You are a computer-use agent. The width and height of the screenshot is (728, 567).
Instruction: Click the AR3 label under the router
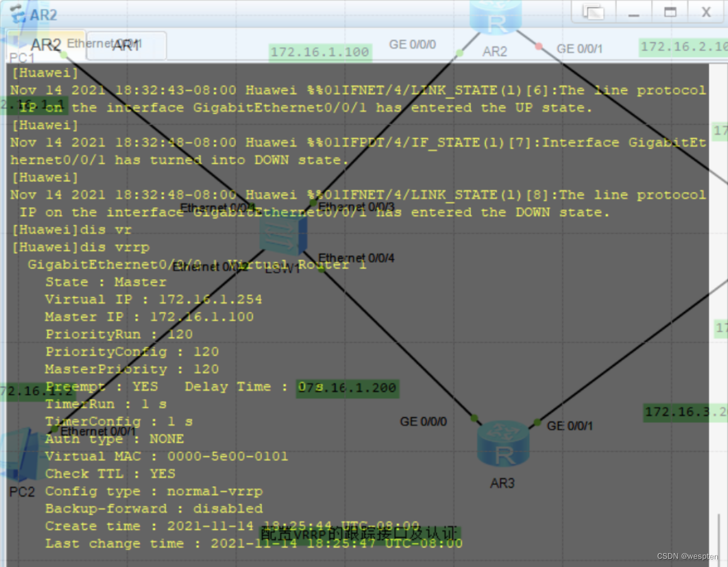pyautogui.click(x=503, y=484)
